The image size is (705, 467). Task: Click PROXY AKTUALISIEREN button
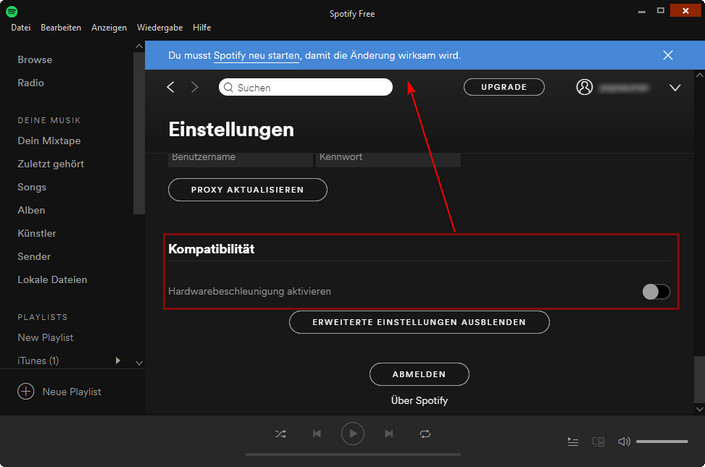248,190
